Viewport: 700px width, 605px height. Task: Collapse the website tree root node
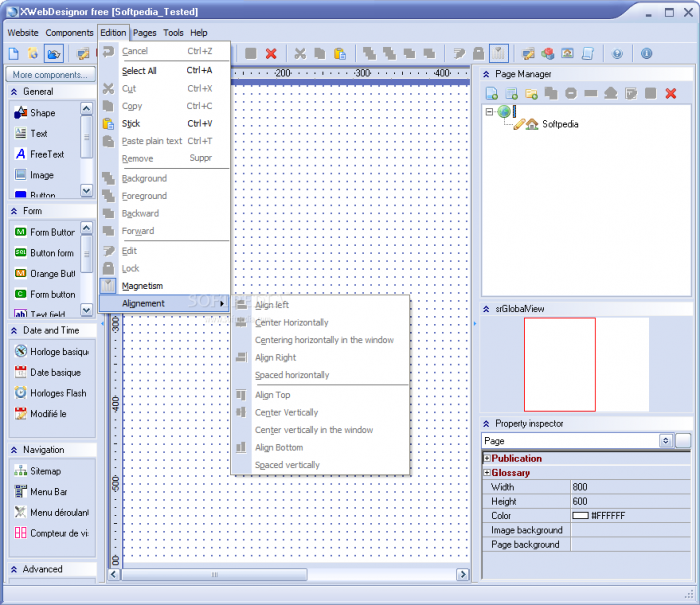(x=489, y=112)
